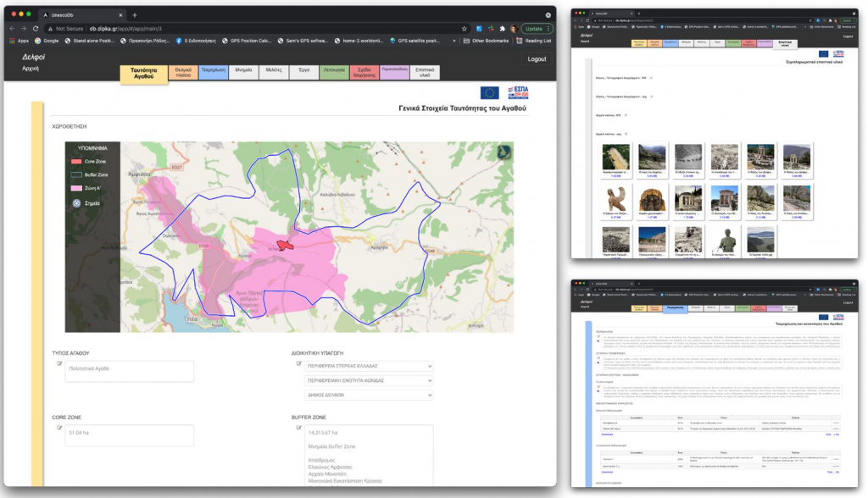
Task: Click the Not Secure warning icon
Action: point(50,29)
